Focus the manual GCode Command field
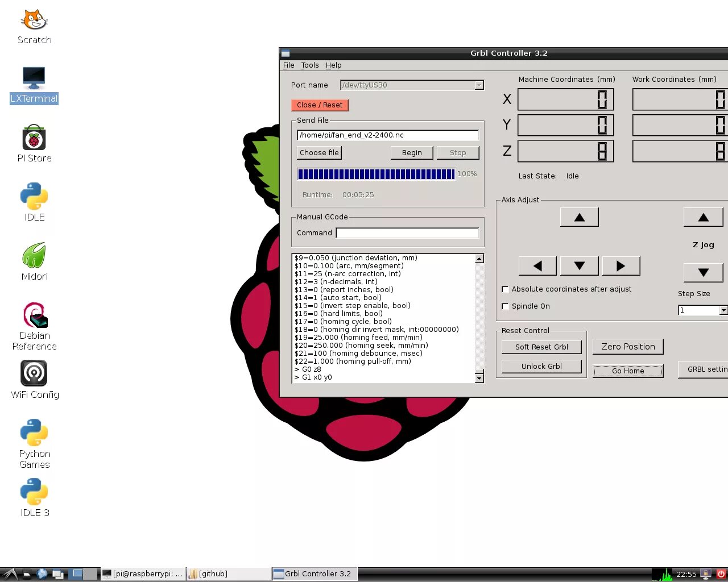Image resolution: width=728 pixels, height=582 pixels. click(x=407, y=233)
